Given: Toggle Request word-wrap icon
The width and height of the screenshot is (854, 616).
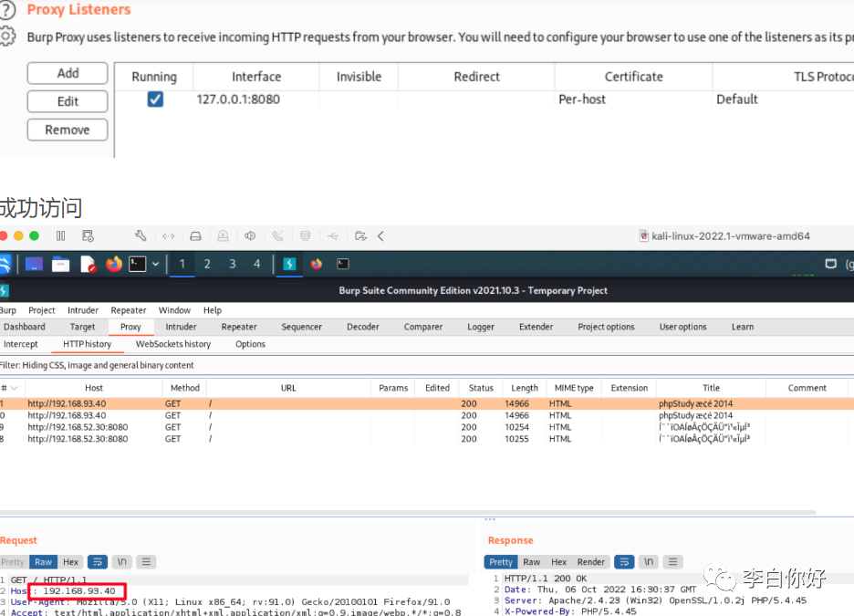Looking at the screenshot, I should point(97,561).
